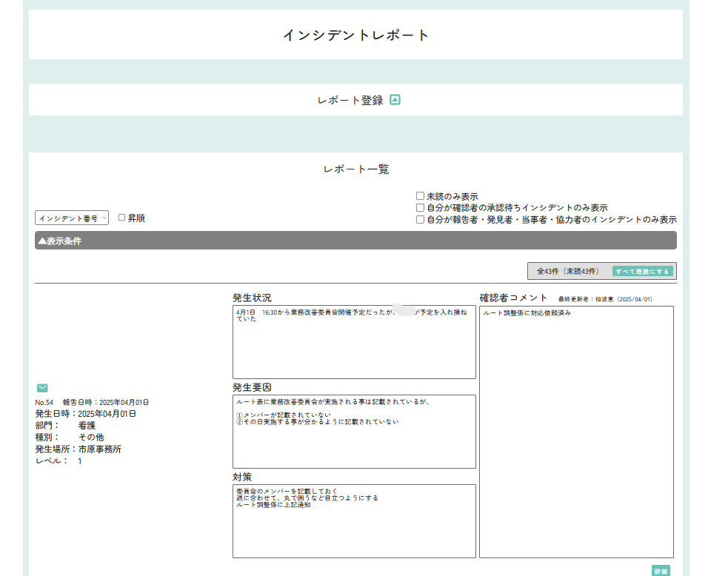Select the レポート一覧 heading
The image size is (728, 576).
tap(355, 170)
